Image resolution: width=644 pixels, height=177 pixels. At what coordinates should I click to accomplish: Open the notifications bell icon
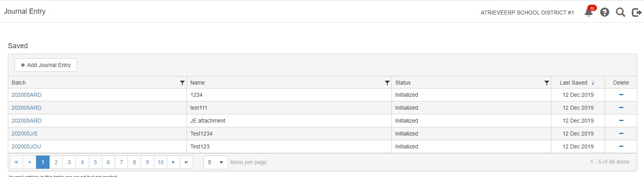coord(589,13)
